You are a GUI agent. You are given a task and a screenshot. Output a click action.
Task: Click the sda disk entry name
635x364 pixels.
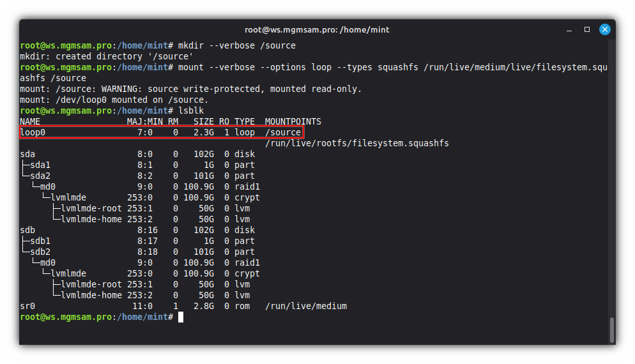click(x=28, y=154)
